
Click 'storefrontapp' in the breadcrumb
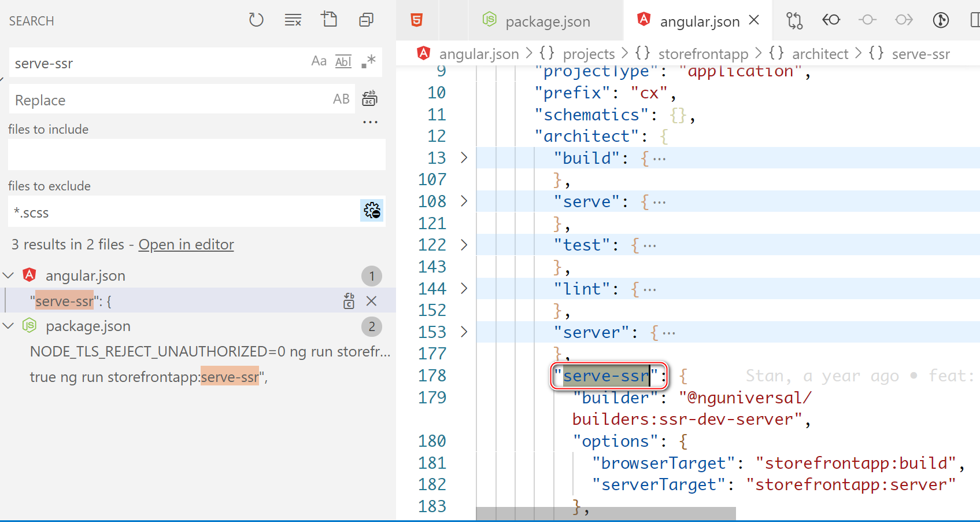(x=703, y=54)
